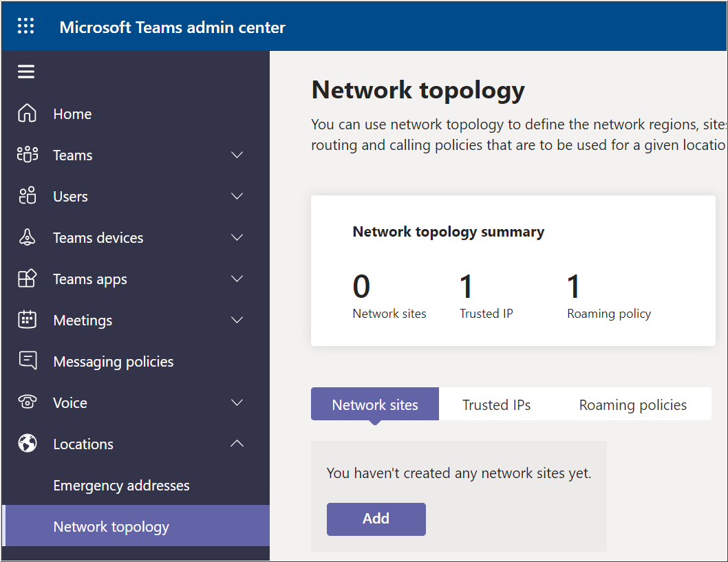
Task: Click the Teams apps icon
Action: (27, 279)
